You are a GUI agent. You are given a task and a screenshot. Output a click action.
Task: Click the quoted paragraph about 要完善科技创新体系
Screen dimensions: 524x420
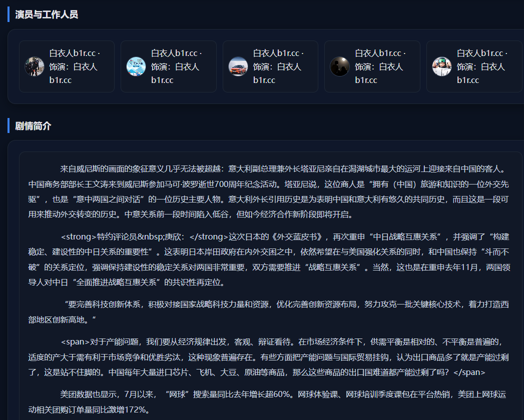(270, 311)
